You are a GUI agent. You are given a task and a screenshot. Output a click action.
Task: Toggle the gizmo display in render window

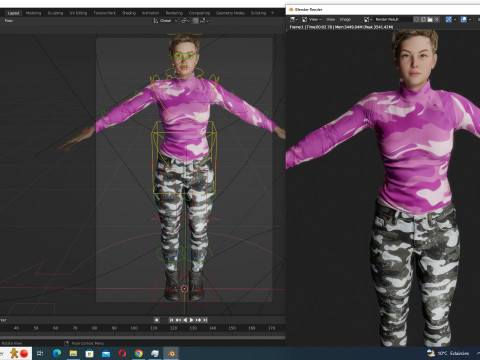coord(449,19)
